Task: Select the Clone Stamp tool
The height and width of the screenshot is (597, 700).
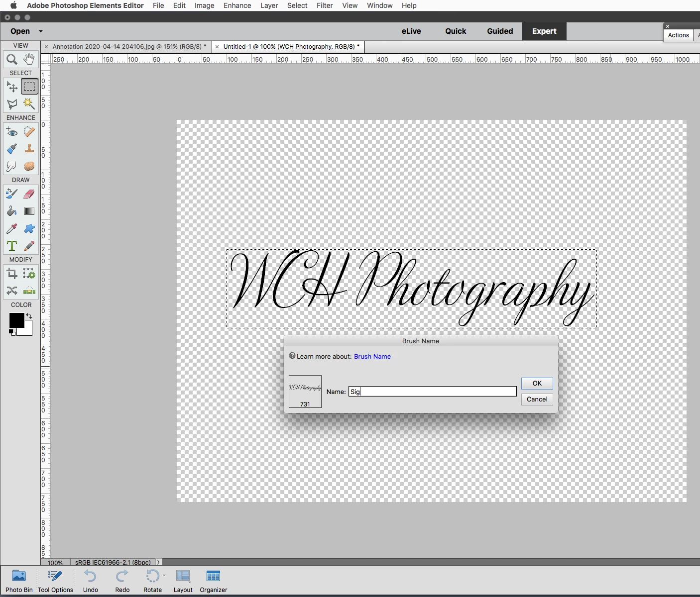Action: pyautogui.click(x=29, y=149)
